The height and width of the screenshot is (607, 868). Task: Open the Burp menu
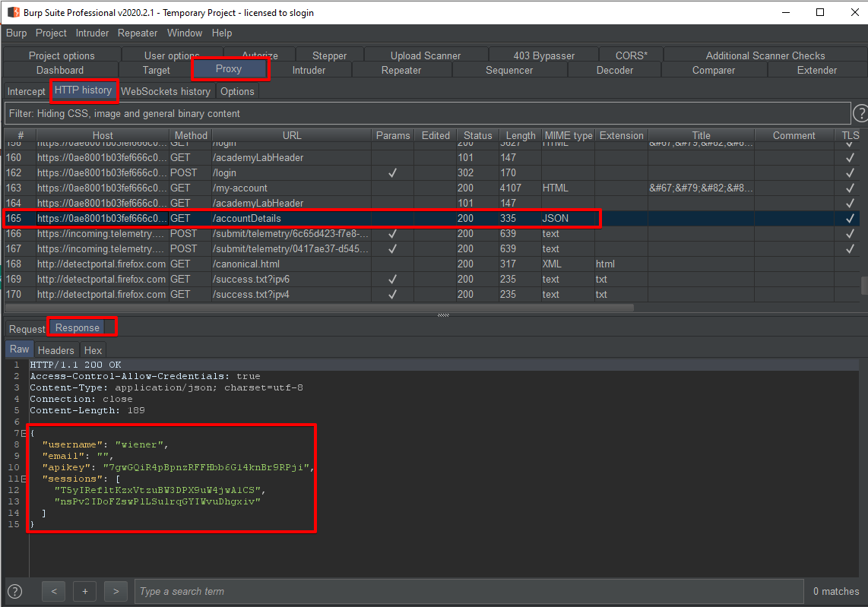coord(17,33)
